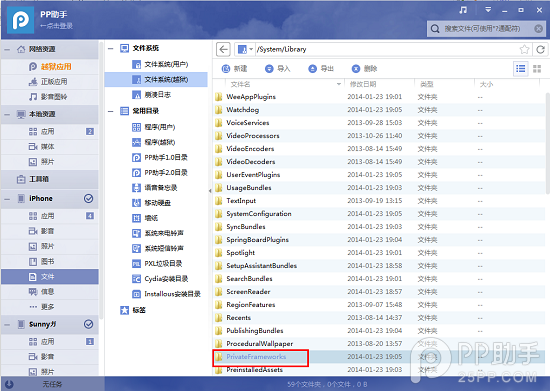The width and height of the screenshot is (550, 391).
Task: Open PXL垃圾目录
Action: (157, 264)
